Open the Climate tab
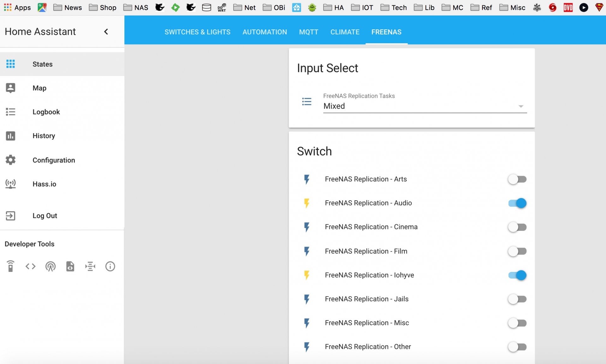 (x=345, y=32)
